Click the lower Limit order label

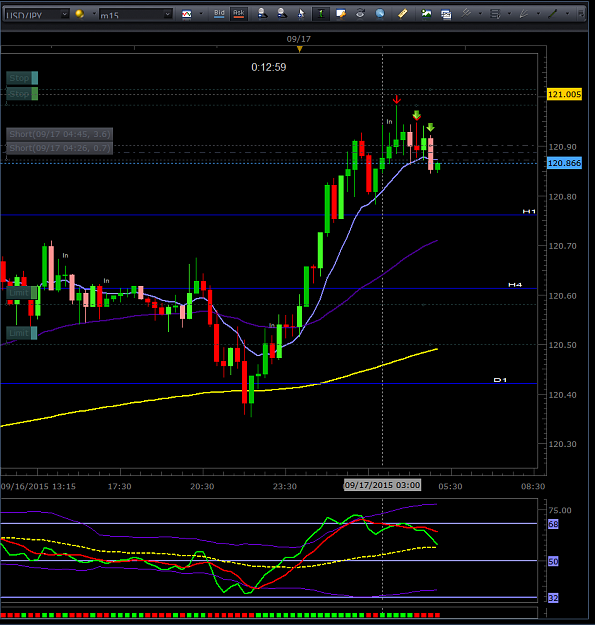point(22,333)
